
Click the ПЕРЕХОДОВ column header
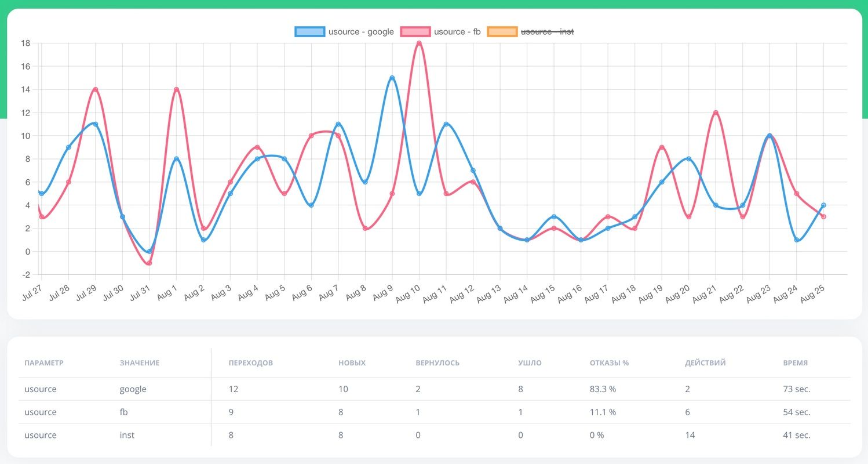pyautogui.click(x=251, y=363)
